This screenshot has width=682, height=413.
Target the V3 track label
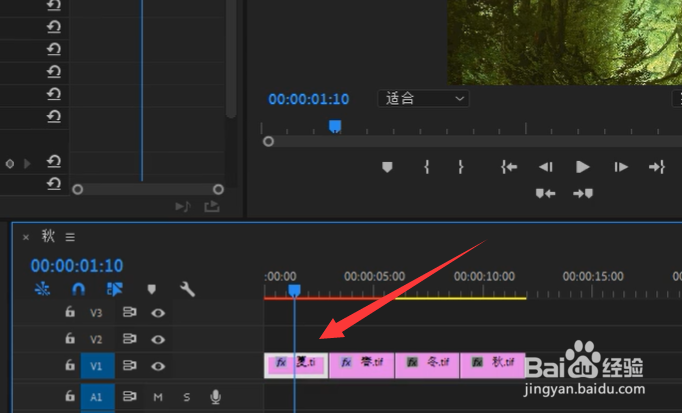[x=96, y=313]
